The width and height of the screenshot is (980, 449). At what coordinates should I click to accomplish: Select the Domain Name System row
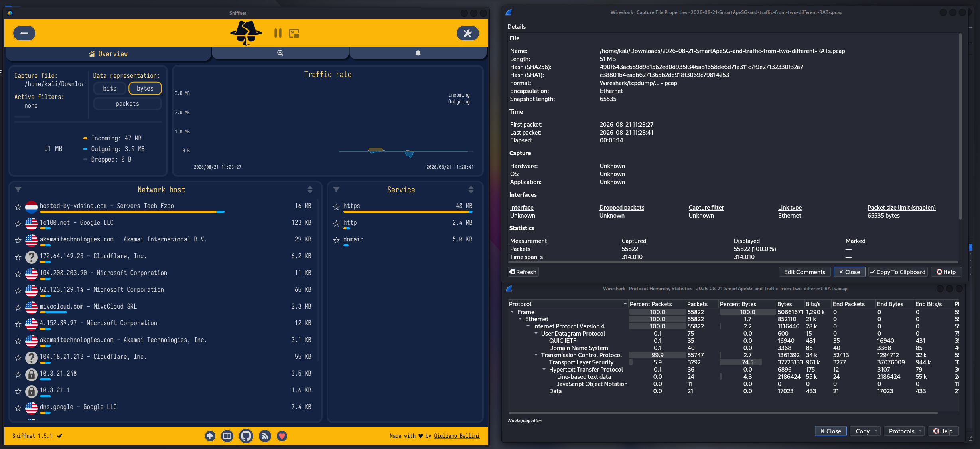[x=733, y=348]
